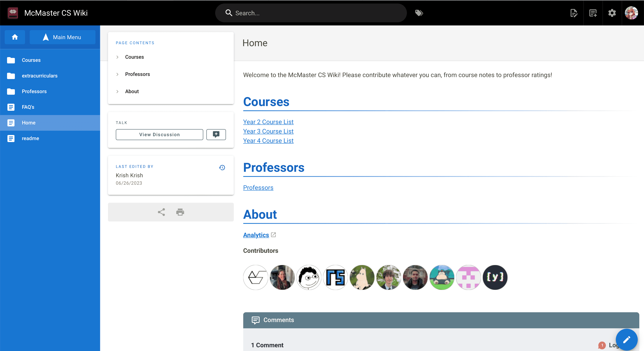Focus the Search input field
This screenshot has height=351, width=644.
311,13
